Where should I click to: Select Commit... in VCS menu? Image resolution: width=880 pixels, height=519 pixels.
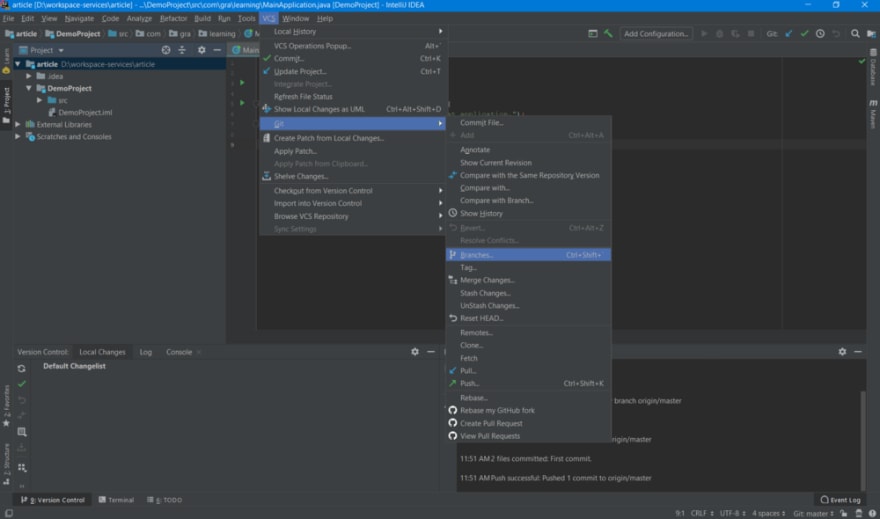pyautogui.click(x=353, y=58)
